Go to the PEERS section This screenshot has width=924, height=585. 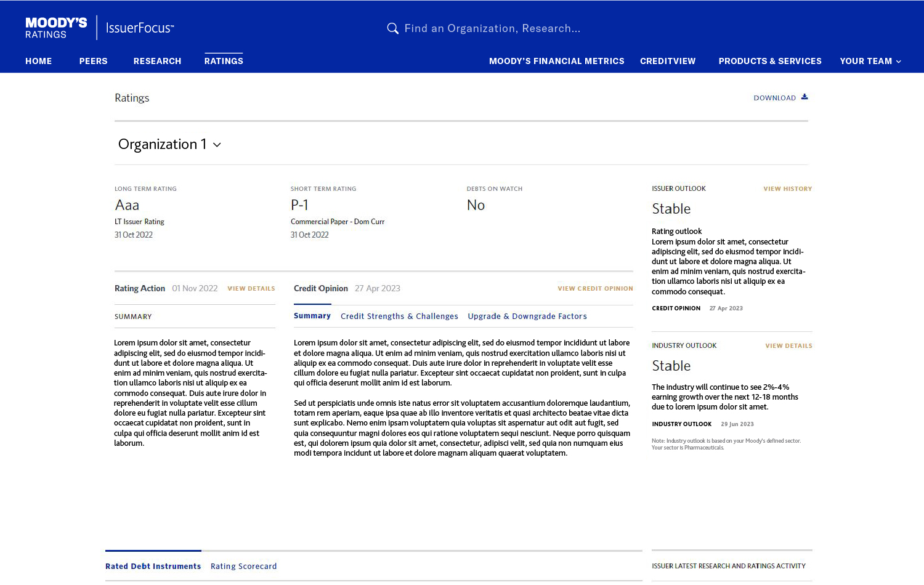pos(94,61)
